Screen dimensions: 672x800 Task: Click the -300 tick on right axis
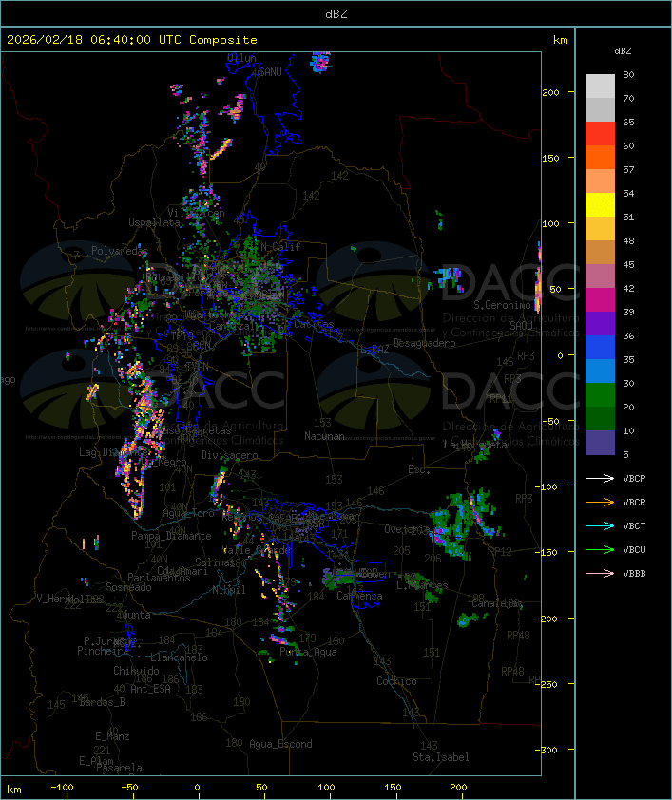tap(547, 750)
